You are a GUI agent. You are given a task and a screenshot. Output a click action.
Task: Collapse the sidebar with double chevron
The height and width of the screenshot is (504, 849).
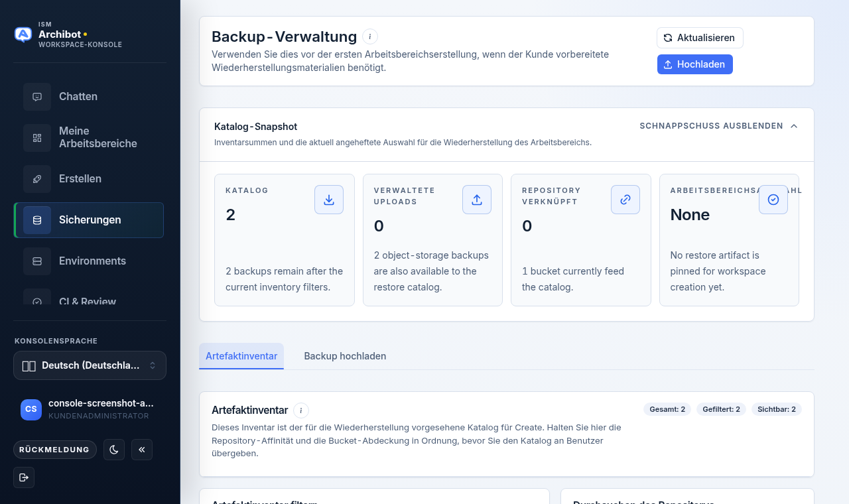[x=142, y=450]
